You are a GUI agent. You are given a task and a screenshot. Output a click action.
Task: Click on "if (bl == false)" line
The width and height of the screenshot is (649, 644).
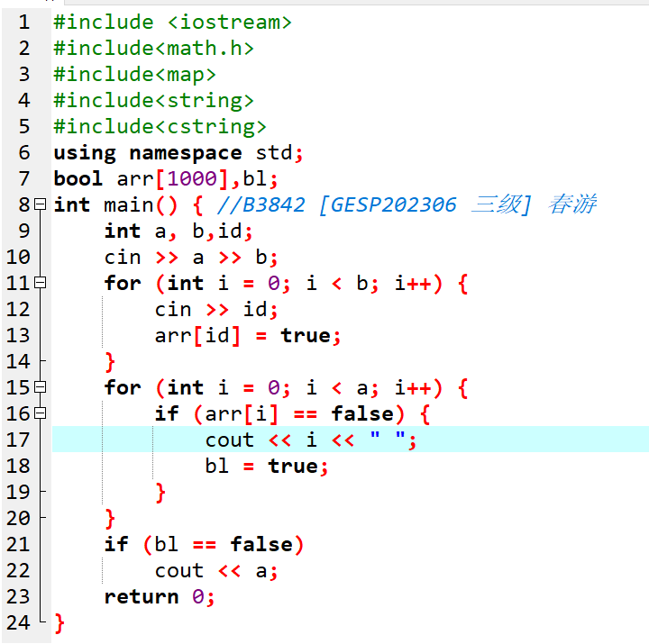pos(204,544)
